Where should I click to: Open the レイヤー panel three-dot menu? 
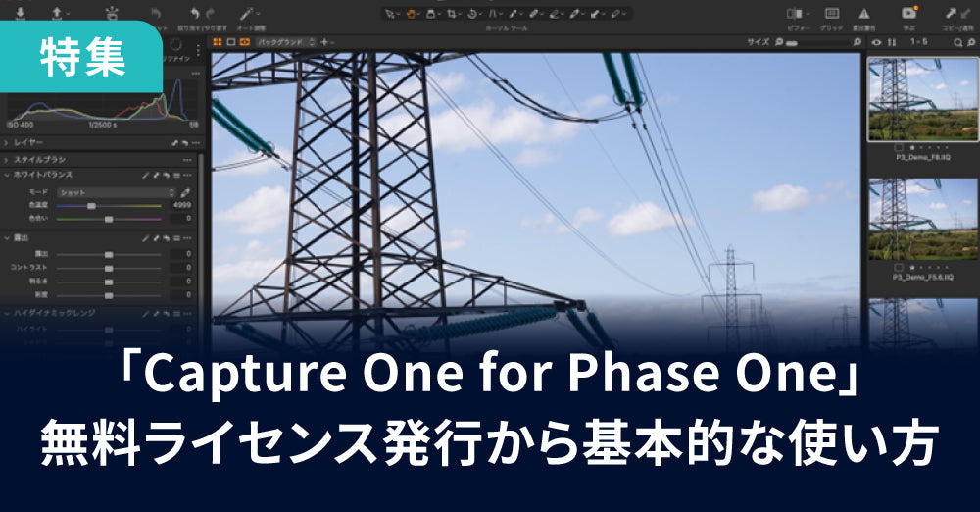pyautogui.click(x=196, y=142)
